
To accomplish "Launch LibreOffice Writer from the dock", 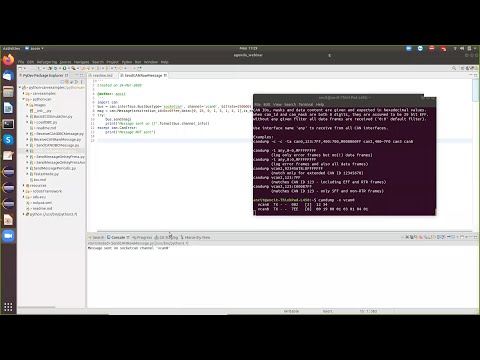I will click(x=8, y=108).
